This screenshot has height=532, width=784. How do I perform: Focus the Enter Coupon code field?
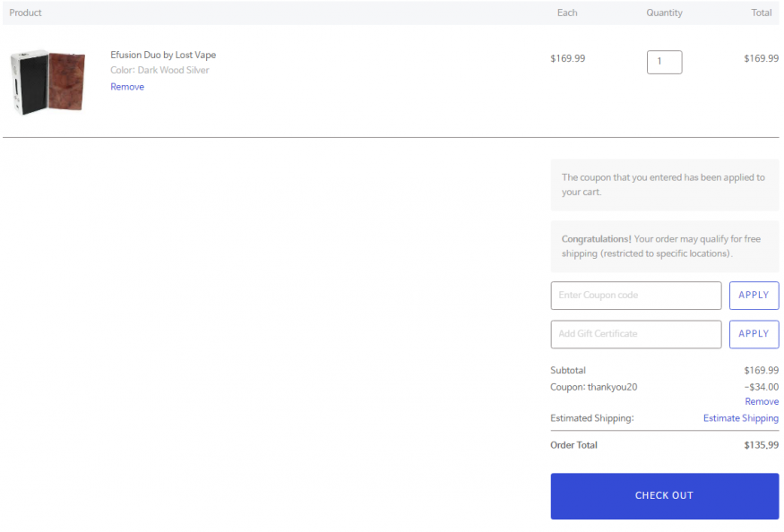pyautogui.click(x=635, y=296)
